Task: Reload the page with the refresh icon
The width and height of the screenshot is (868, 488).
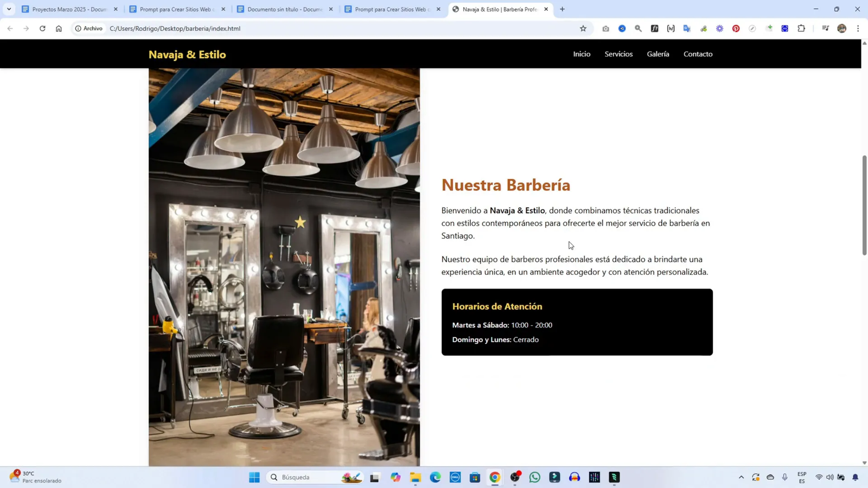Action: (42, 28)
